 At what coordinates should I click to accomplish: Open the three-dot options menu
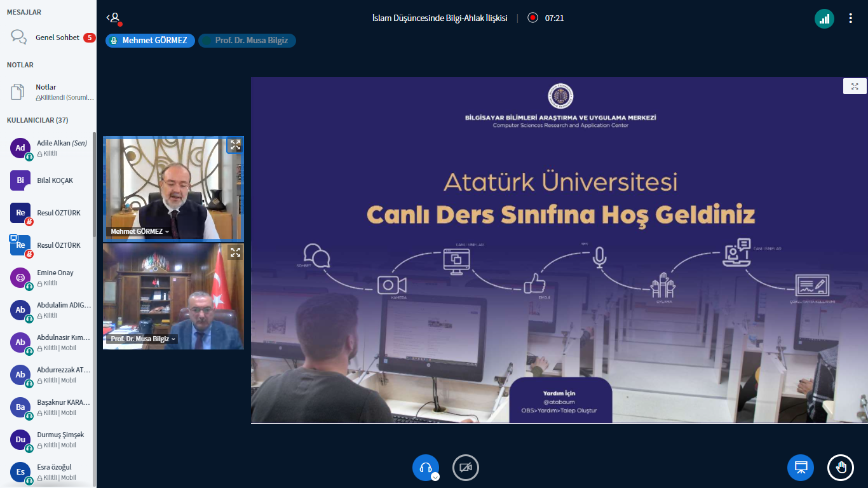click(x=850, y=18)
